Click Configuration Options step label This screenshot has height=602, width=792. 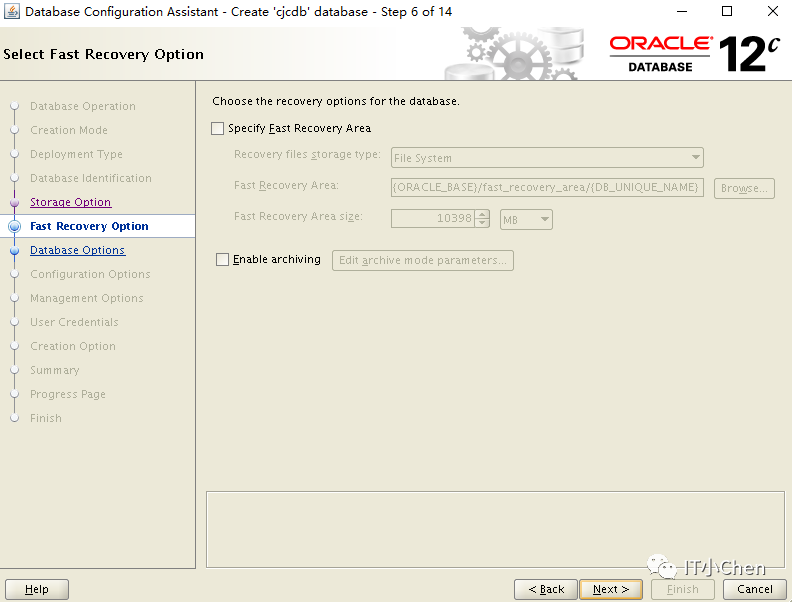(x=90, y=274)
